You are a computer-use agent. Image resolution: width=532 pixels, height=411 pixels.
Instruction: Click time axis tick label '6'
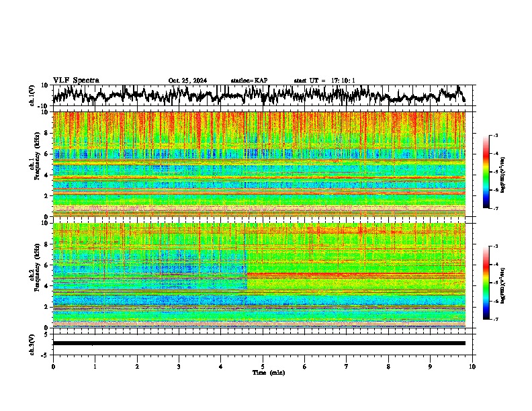pyautogui.click(x=304, y=367)
